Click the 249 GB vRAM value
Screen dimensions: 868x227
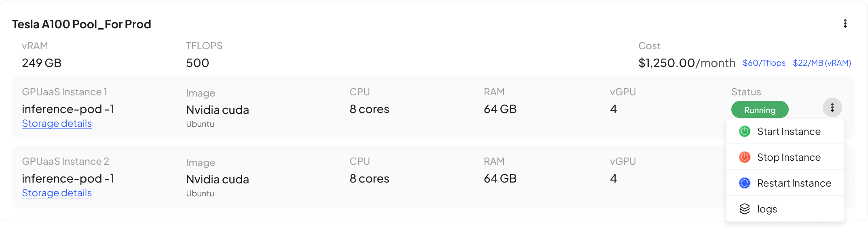click(42, 63)
